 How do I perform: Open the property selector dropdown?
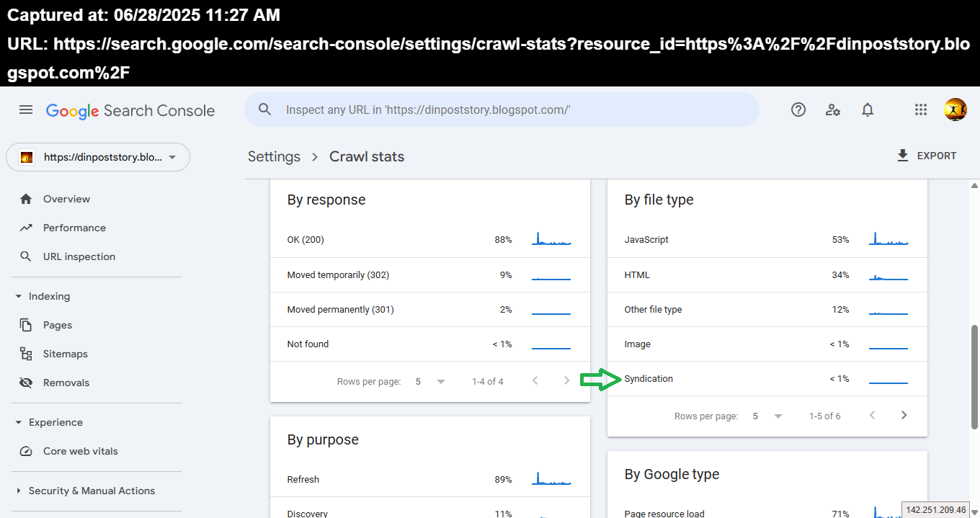98,157
